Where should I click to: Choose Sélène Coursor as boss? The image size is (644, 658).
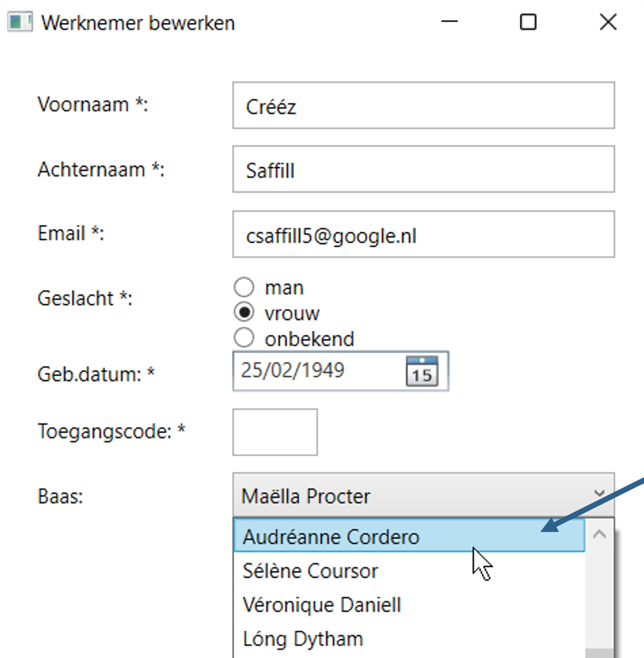[x=310, y=571]
